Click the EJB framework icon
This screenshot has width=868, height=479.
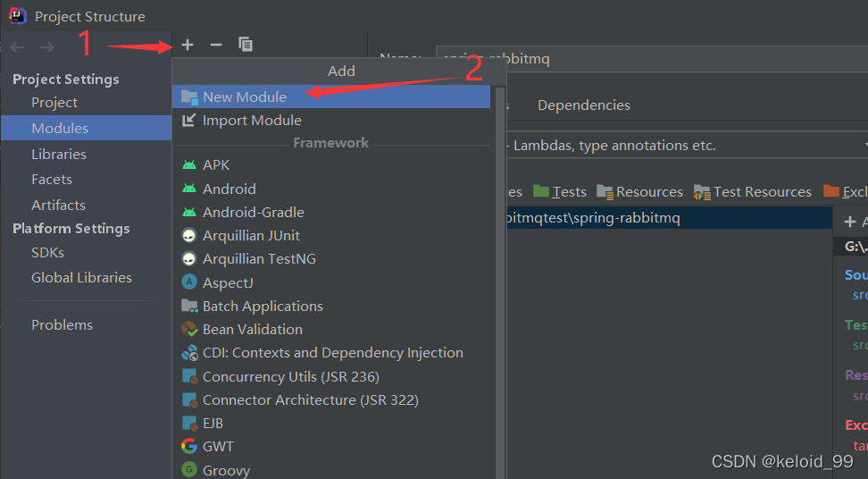[190, 424]
